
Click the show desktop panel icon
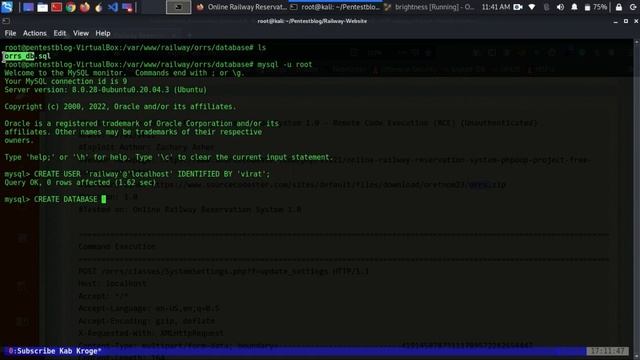pos(28,7)
